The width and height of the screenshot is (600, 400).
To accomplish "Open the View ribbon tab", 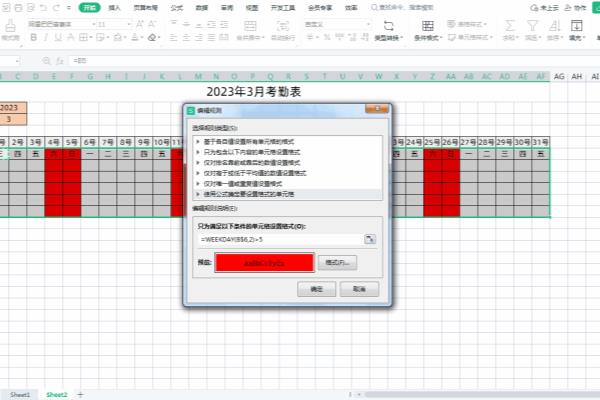I will pos(252,7).
